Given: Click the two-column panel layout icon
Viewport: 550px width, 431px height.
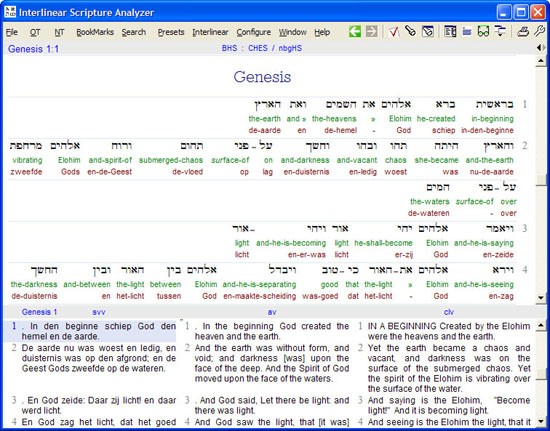Looking at the screenshot, I should click(450, 32).
